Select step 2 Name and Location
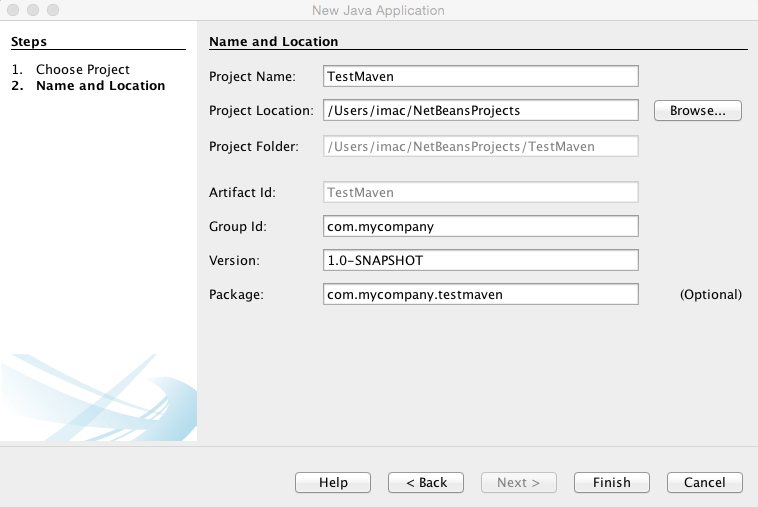 point(100,86)
